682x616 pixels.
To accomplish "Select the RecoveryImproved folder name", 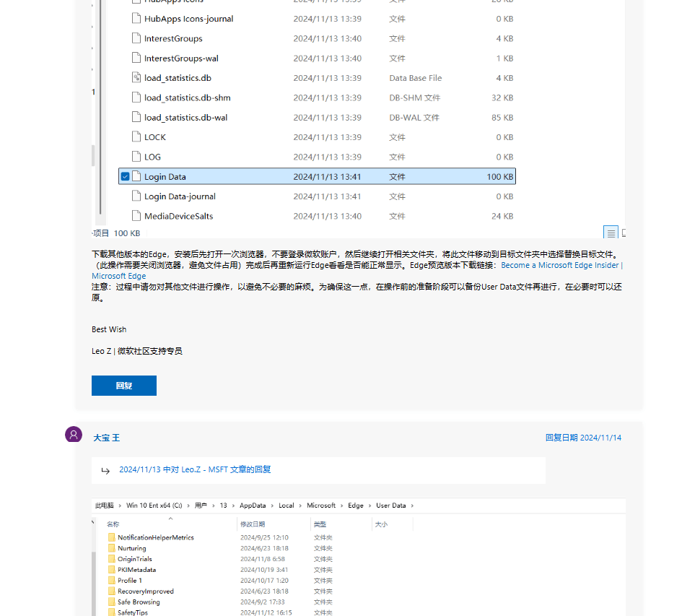I will click(x=146, y=591).
